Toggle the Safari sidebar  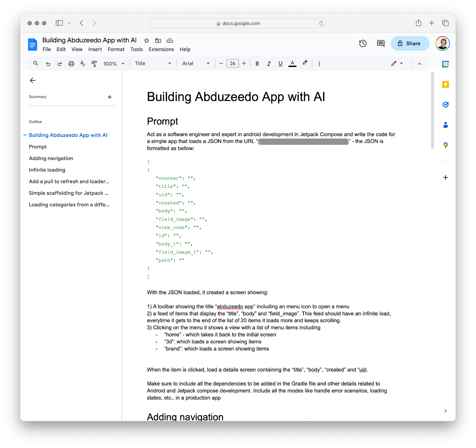pos(59,23)
